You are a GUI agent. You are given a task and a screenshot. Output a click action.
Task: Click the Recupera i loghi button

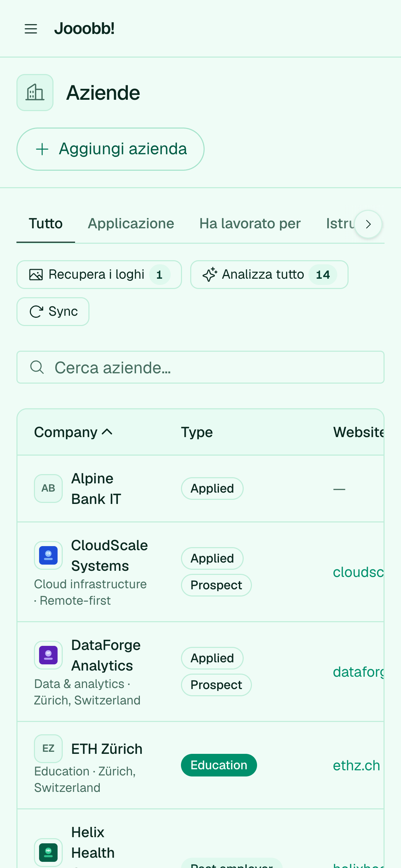(99, 275)
